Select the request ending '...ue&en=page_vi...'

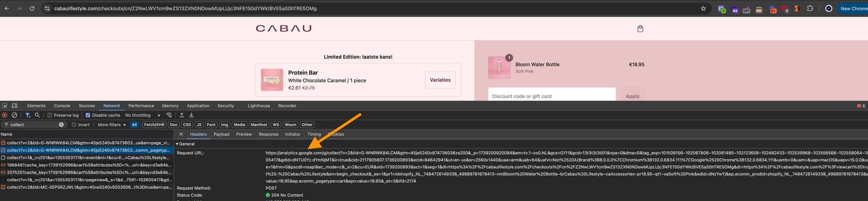tap(87, 143)
